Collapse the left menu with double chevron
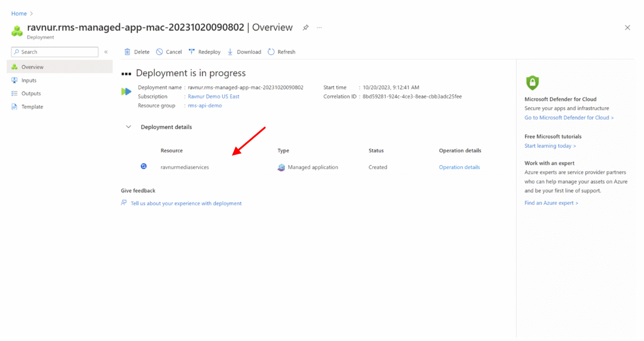 [x=106, y=52]
